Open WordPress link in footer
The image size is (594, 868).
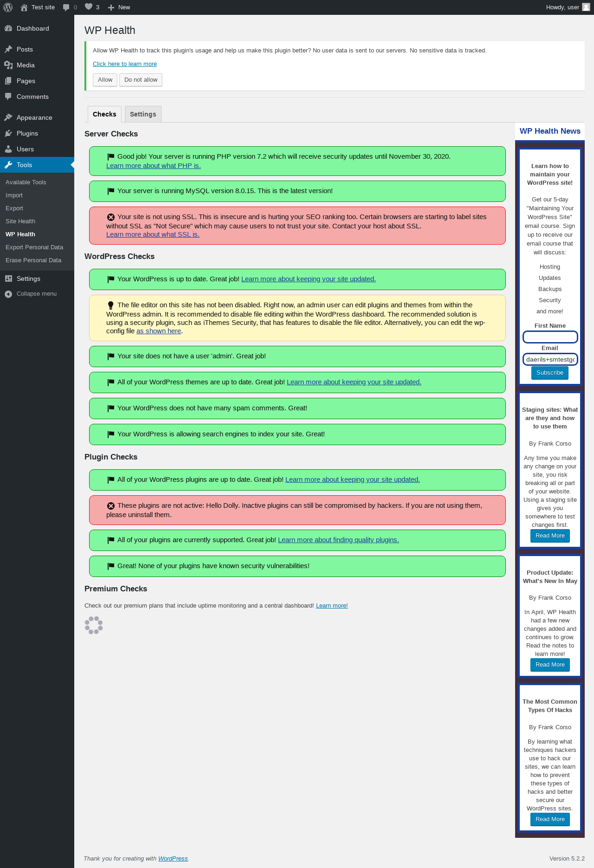tap(173, 859)
